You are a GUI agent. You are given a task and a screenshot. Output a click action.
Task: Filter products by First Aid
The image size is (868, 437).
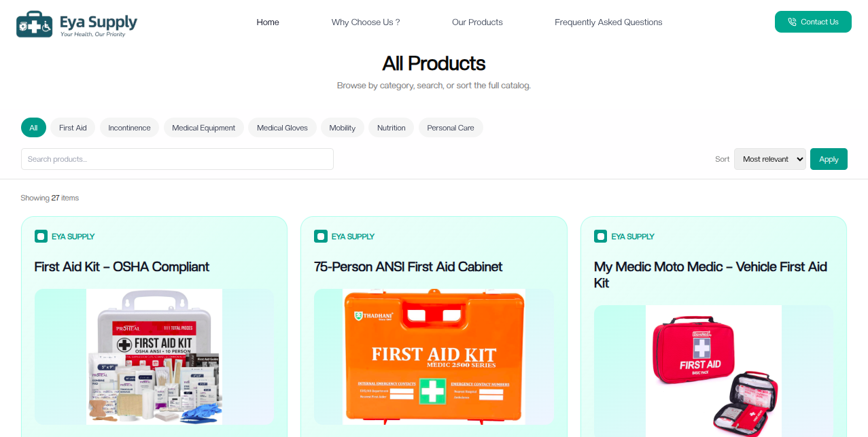(x=73, y=128)
